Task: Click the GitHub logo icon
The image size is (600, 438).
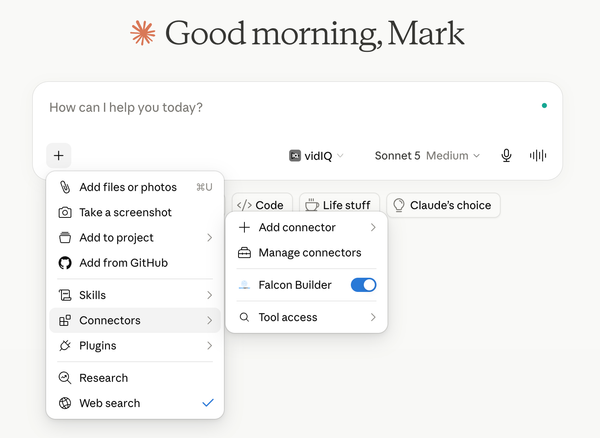Action: (65, 263)
